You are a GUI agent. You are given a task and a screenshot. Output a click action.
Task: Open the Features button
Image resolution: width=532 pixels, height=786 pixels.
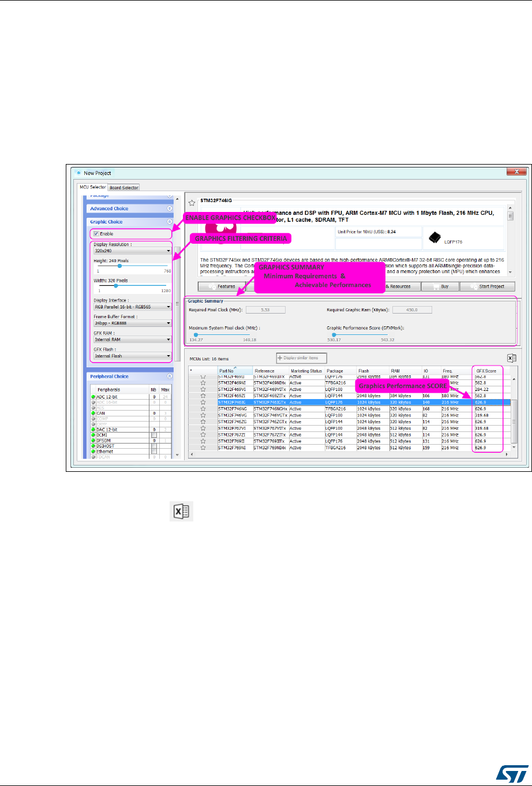(221, 286)
